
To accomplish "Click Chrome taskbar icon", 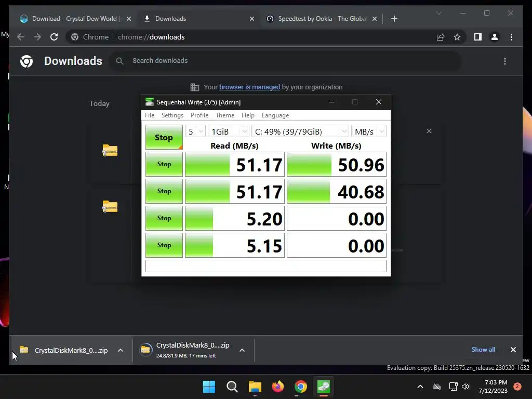I will [301, 387].
